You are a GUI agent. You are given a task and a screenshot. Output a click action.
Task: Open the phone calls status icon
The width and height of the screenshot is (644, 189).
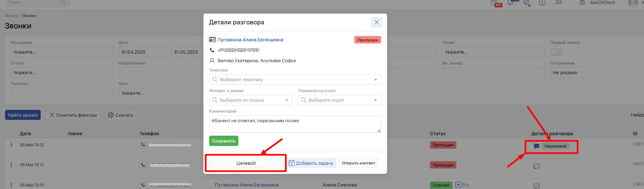(526, 2)
